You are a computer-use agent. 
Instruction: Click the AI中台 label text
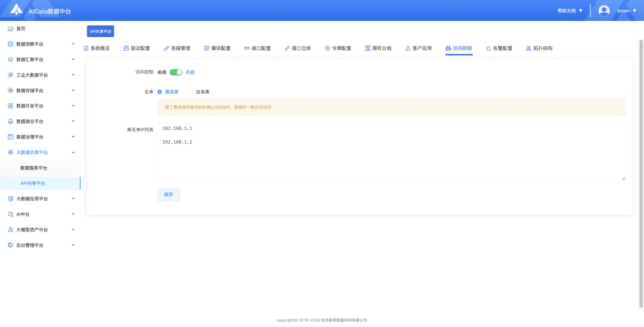click(23, 214)
